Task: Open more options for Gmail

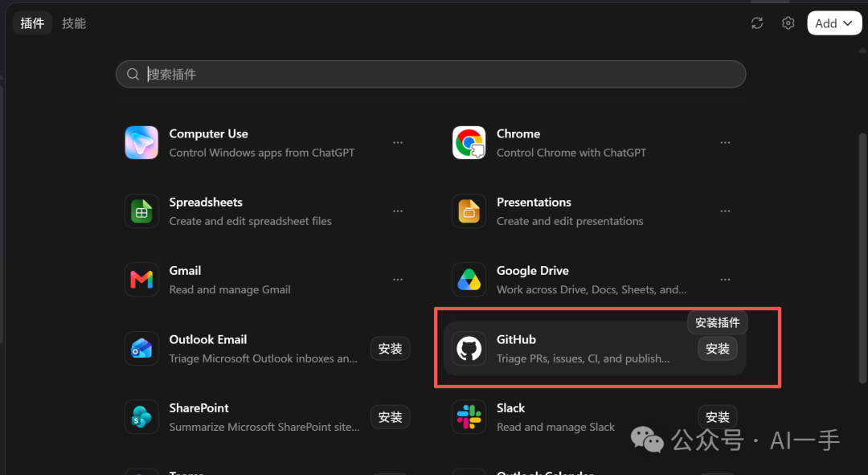Action: click(x=398, y=280)
